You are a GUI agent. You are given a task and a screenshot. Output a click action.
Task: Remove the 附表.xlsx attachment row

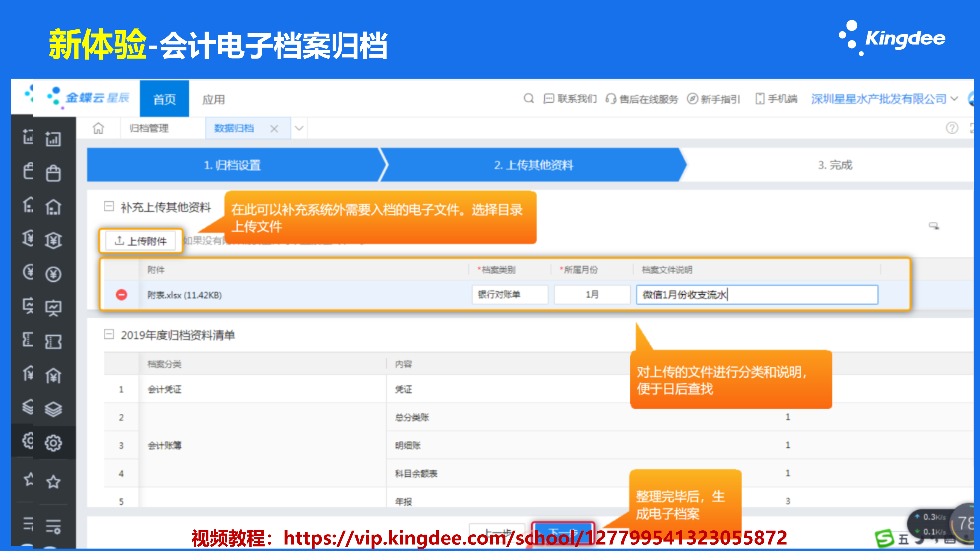coord(121,295)
